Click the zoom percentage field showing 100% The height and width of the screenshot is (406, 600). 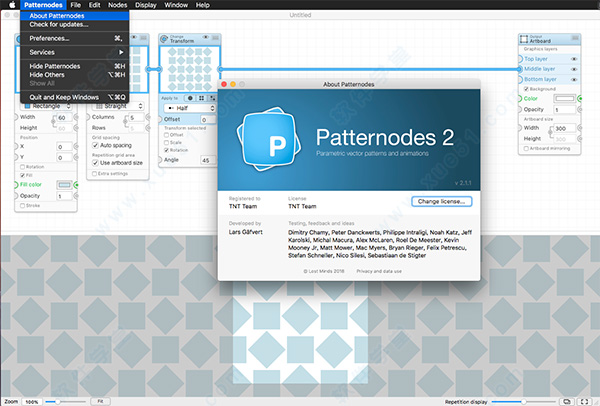pos(32,402)
